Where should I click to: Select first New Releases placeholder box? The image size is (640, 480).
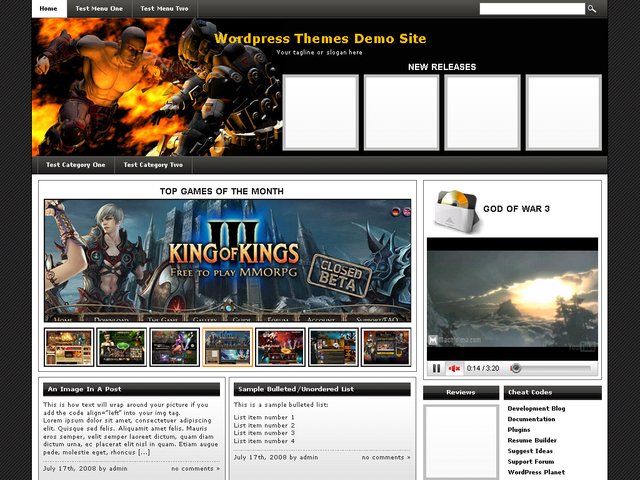[320, 112]
